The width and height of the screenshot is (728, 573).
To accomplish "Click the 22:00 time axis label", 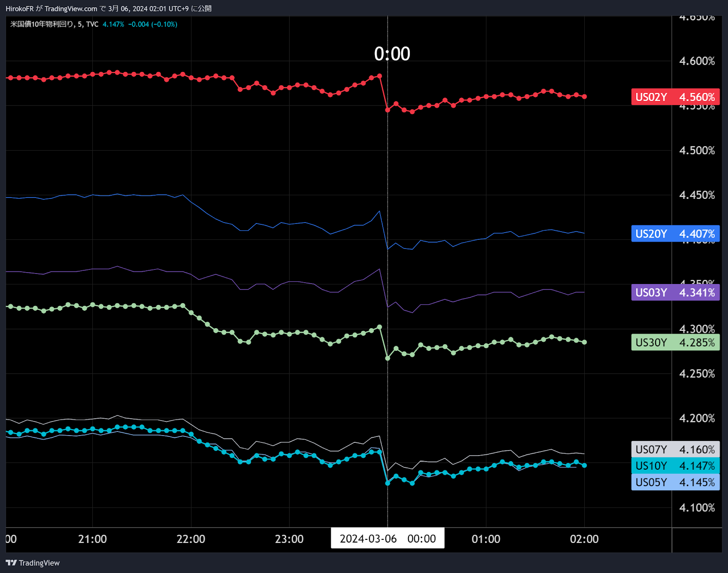I will click(191, 539).
